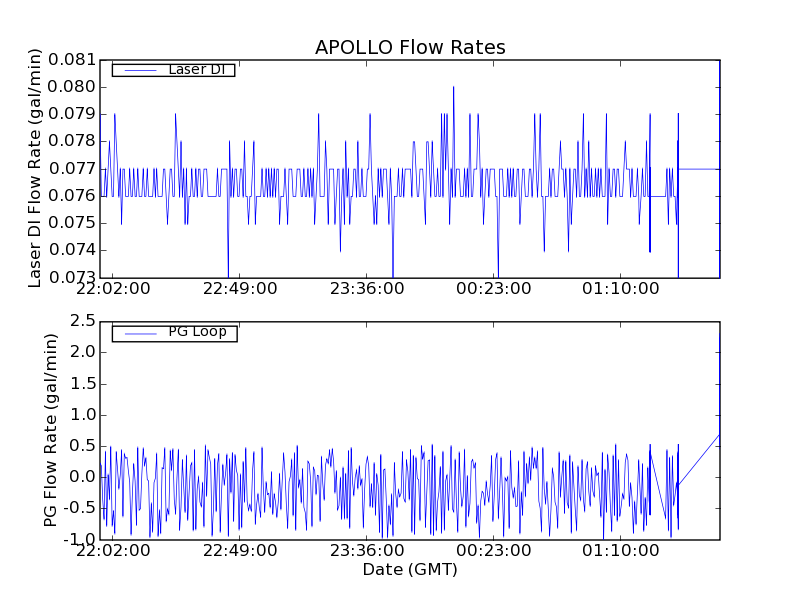Select the PG Loop legend entry

point(174,333)
